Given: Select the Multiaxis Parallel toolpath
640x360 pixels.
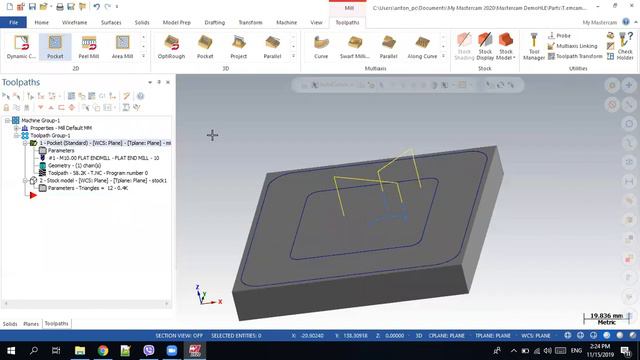Looking at the screenshot, I should (x=389, y=47).
